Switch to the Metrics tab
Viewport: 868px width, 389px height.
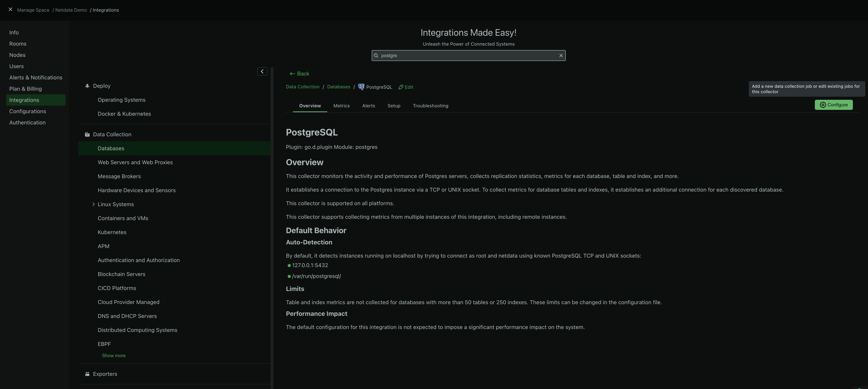(x=341, y=106)
